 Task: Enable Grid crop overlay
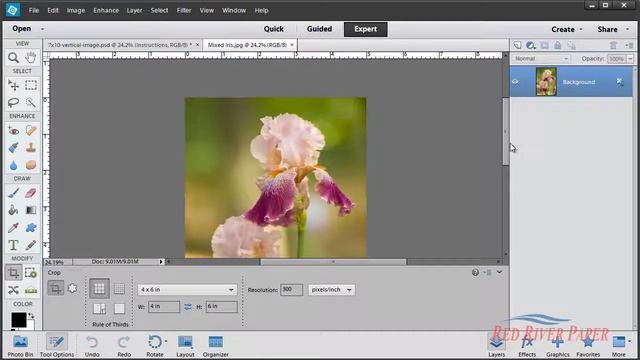(x=119, y=289)
